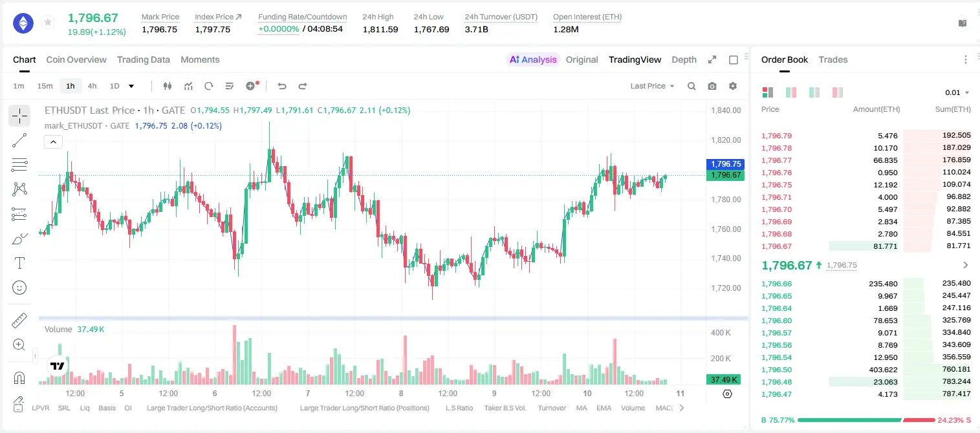Add ETH to favorites with star icon
The image size is (980, 433).
(x=48, y=23)
